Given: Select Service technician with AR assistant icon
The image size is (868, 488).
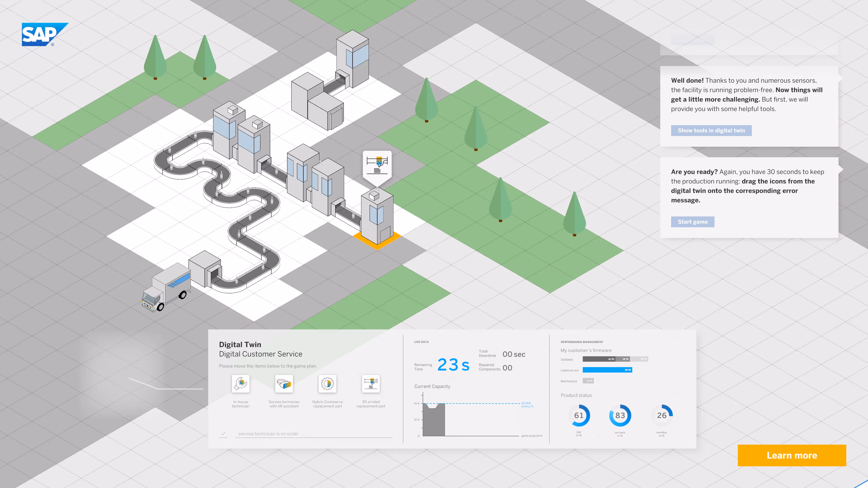Looking at the screenshot, I should [x=284, y=383].
